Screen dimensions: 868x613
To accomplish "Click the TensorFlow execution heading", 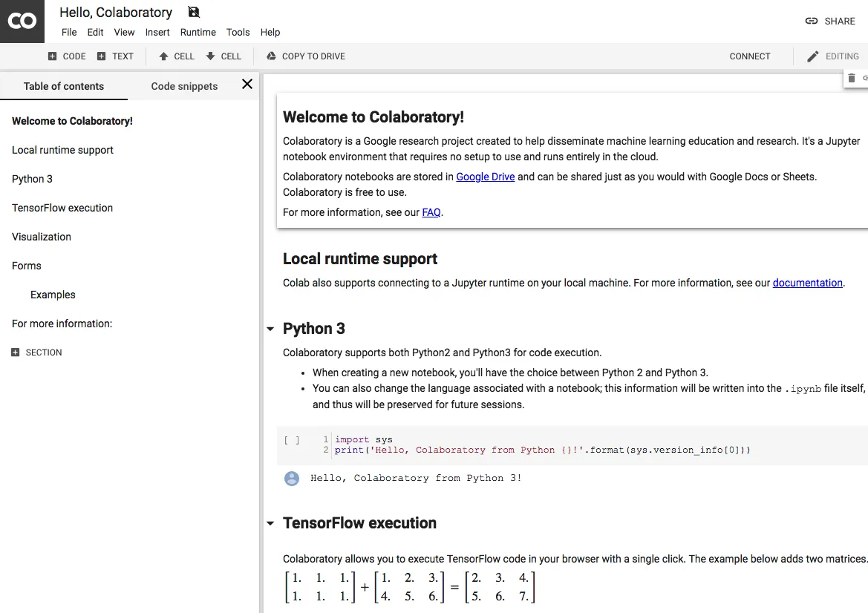I will [359, 523].
